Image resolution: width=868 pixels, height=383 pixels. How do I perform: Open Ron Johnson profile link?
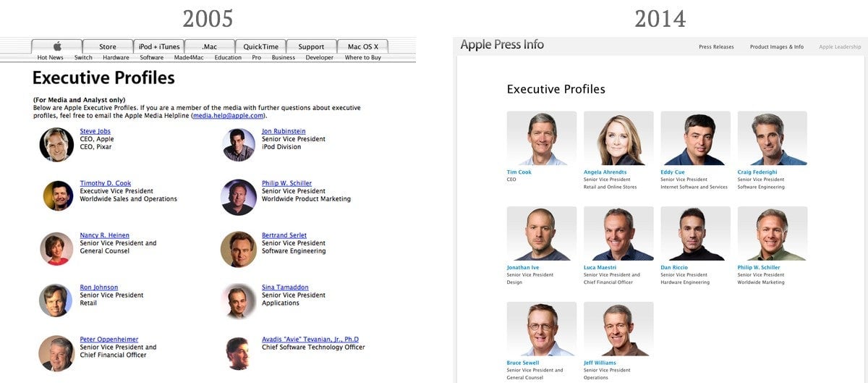coord(99,287)
